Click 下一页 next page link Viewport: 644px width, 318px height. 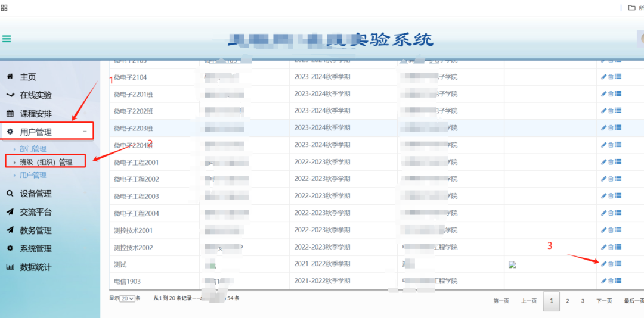(x=604, y=301)
